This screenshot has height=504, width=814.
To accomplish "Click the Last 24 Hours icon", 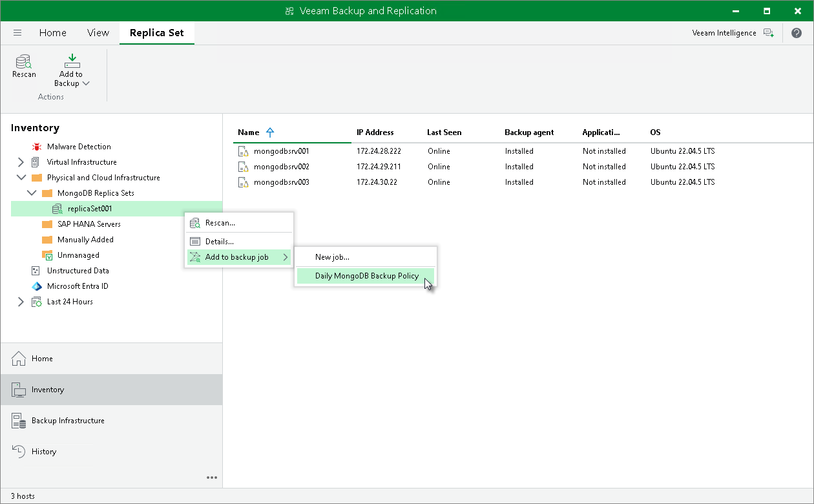I will click(36, 302).
